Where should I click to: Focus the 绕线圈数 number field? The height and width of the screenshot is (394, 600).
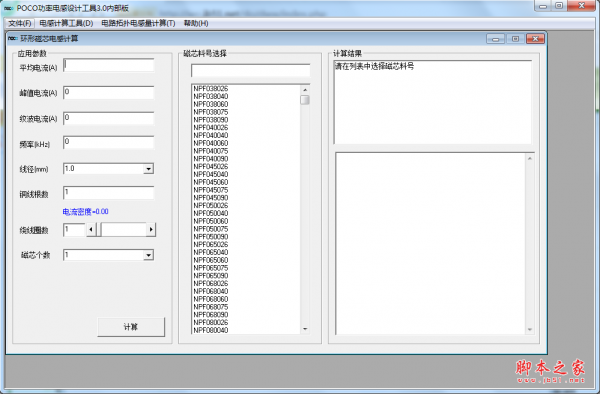(74, 230)
